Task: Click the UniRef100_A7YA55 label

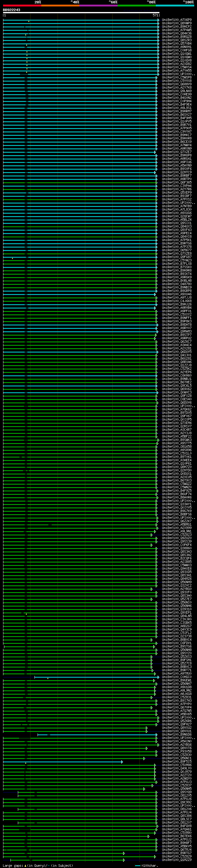Action: click(x=176, y=71)
